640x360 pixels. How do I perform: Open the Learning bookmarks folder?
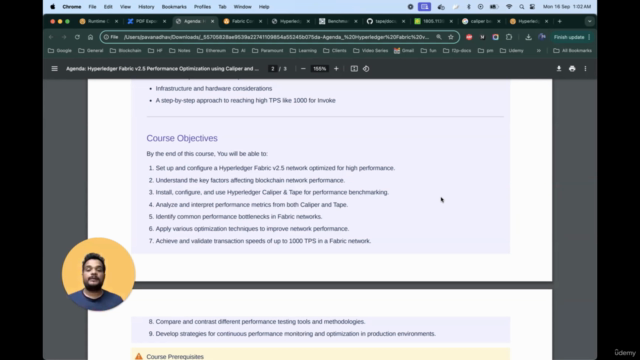tap(303, 51)
